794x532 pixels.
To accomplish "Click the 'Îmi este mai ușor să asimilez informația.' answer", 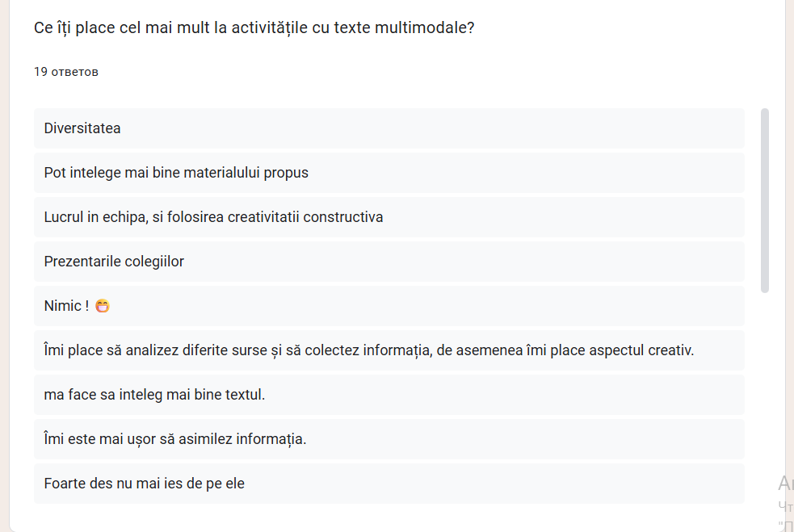I will point(175,439).
